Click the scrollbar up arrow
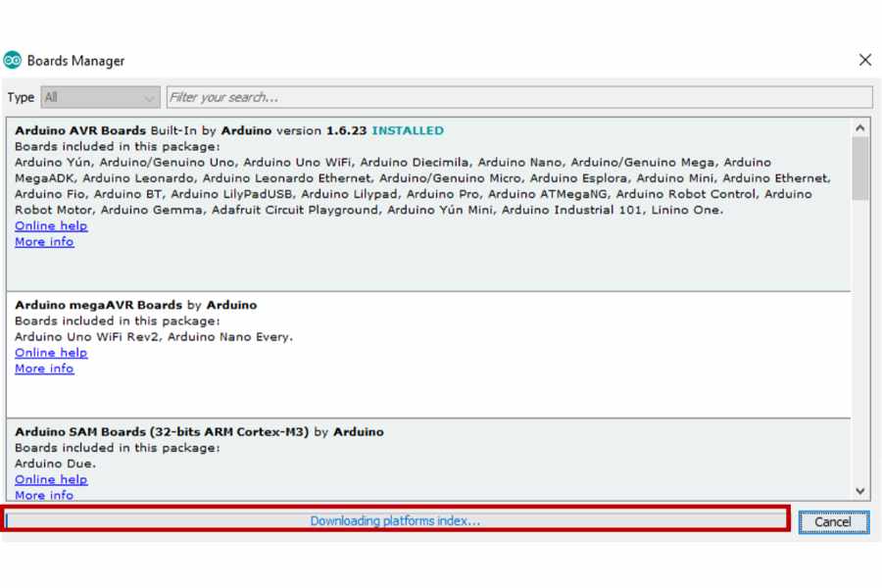 point(860,127)
